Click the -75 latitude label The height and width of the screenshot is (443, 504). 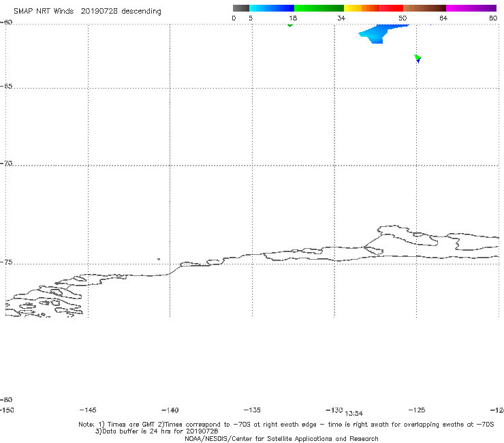(6, 262)
